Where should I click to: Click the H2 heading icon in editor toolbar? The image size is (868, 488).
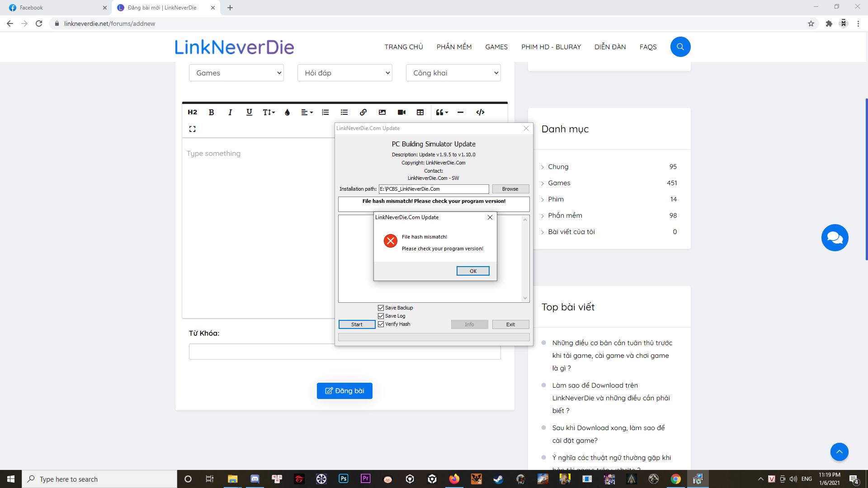192,112
